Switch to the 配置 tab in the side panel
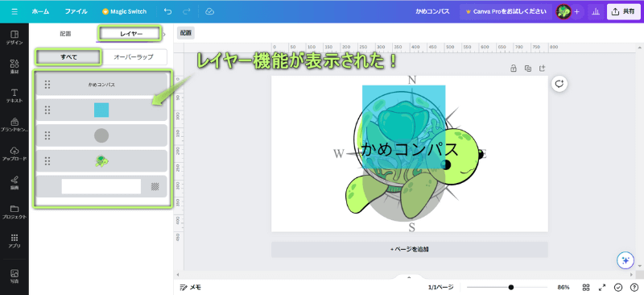 click(65, 34)
